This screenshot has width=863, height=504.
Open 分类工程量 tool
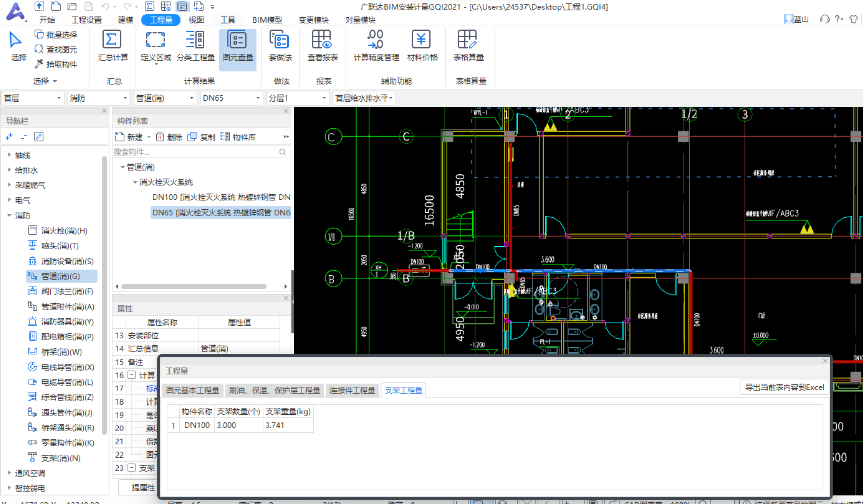196,46
